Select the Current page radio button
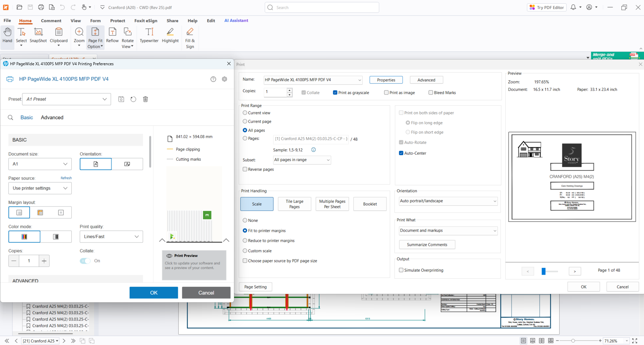The image size is (644, 345). (245, 121)
